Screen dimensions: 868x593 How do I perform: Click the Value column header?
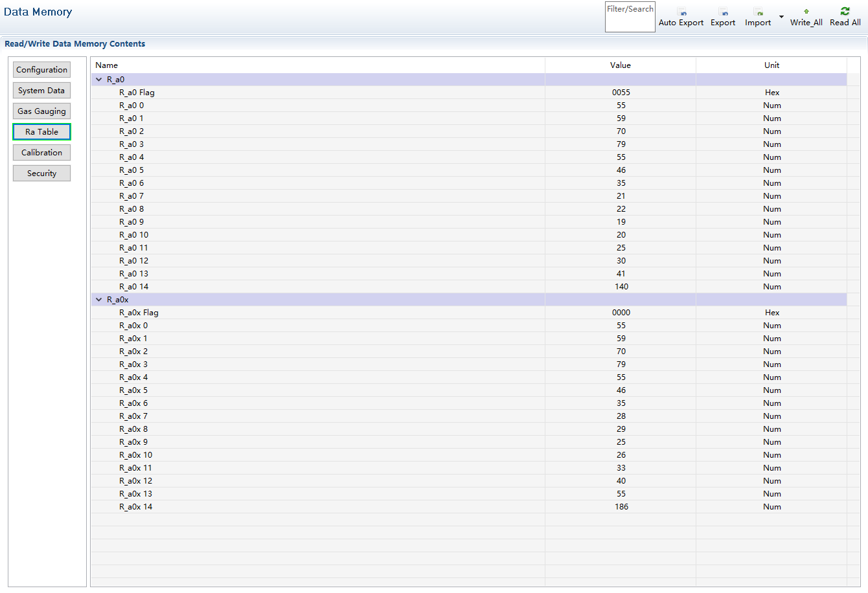[x=621, y=65]
